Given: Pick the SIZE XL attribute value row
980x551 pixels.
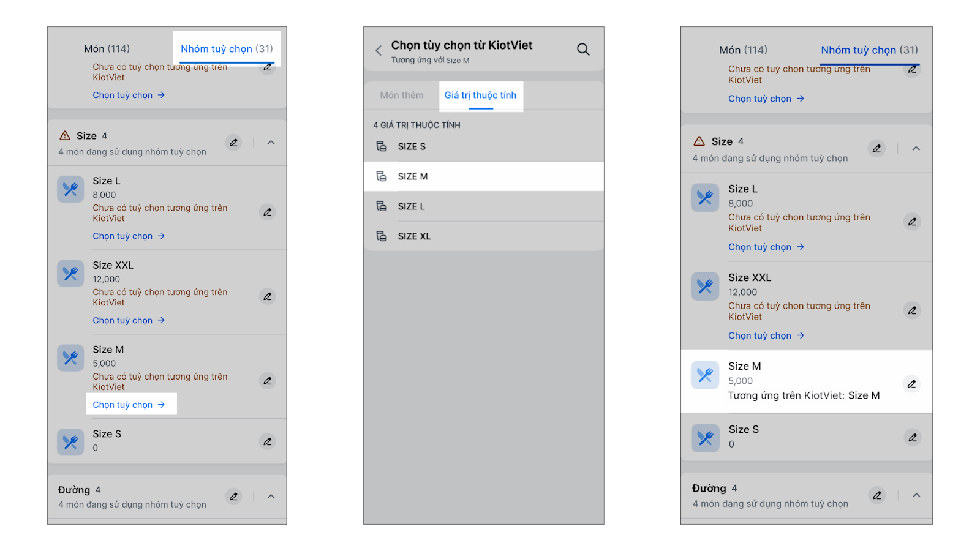Looking at the screenshot, I should (x=483, y=236).
